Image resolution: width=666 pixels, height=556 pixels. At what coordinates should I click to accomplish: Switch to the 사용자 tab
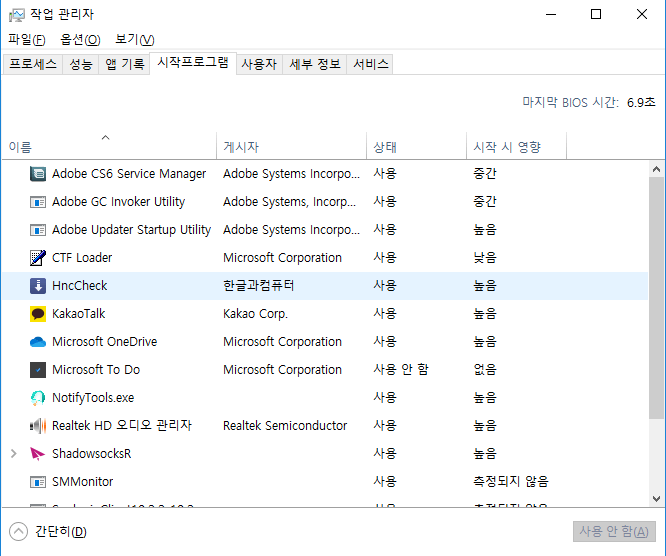(x=259, y=64)
